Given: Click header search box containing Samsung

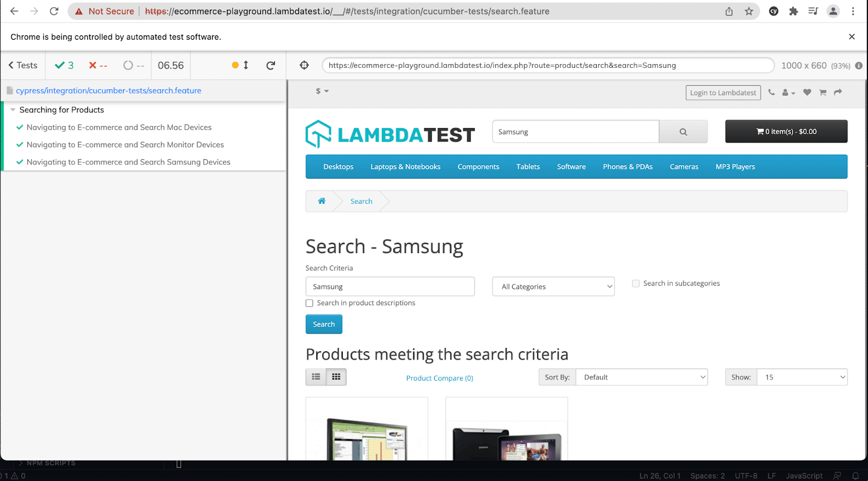Looking at the screenshot, I should (x=576, y=132).
